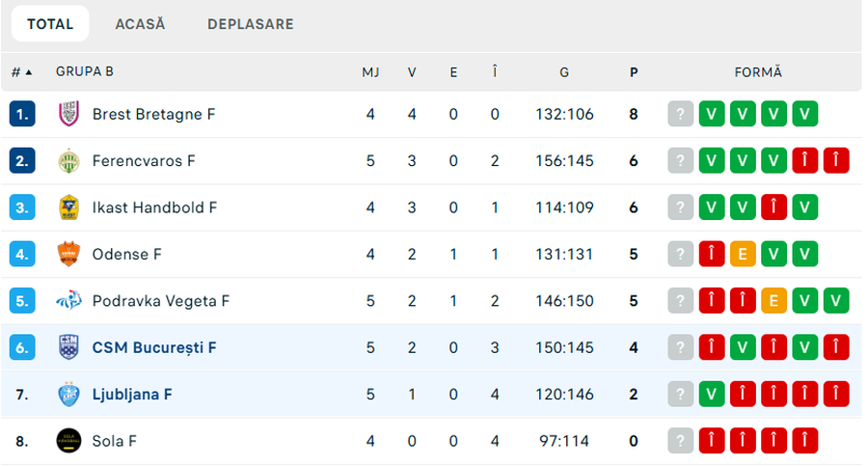Select the TOTAL standings tab
Viewport: 868px width, 466px height.
(x=50, y=24)
